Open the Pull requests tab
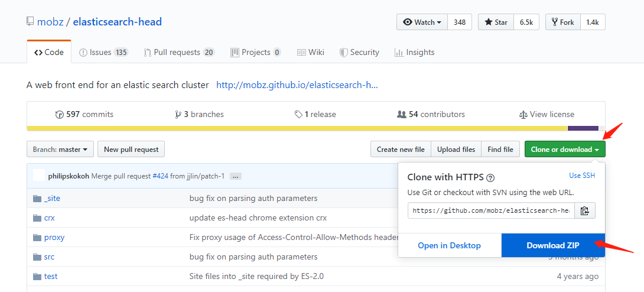The image size is (644, 292). (178, 52)
